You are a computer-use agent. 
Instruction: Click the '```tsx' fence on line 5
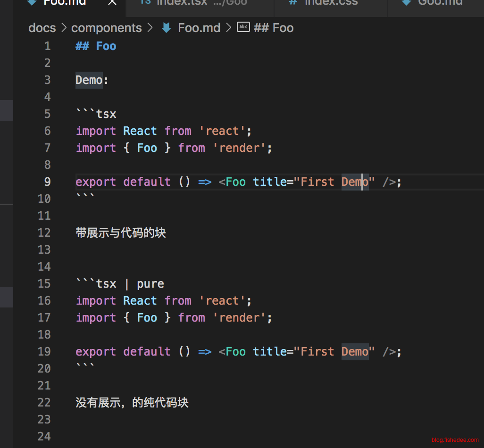(96, 114)
